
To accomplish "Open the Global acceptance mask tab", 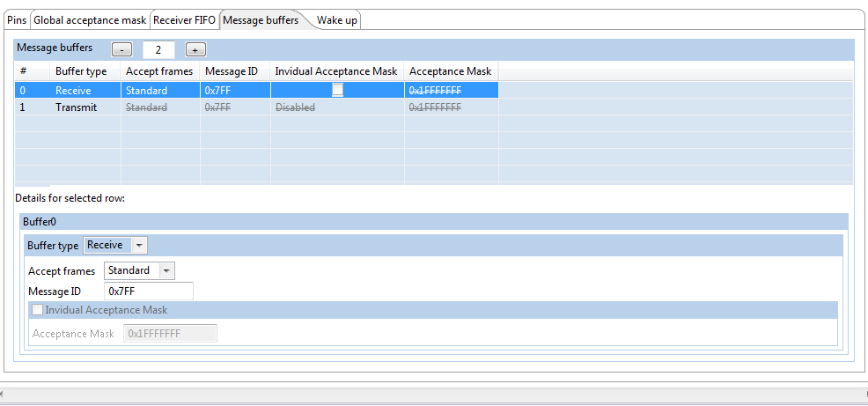I will click(x=90, y=20).
